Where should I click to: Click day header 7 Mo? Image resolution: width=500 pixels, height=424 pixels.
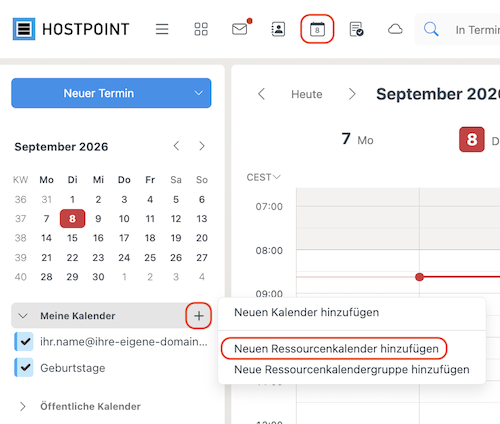click(x=357, y=139)
